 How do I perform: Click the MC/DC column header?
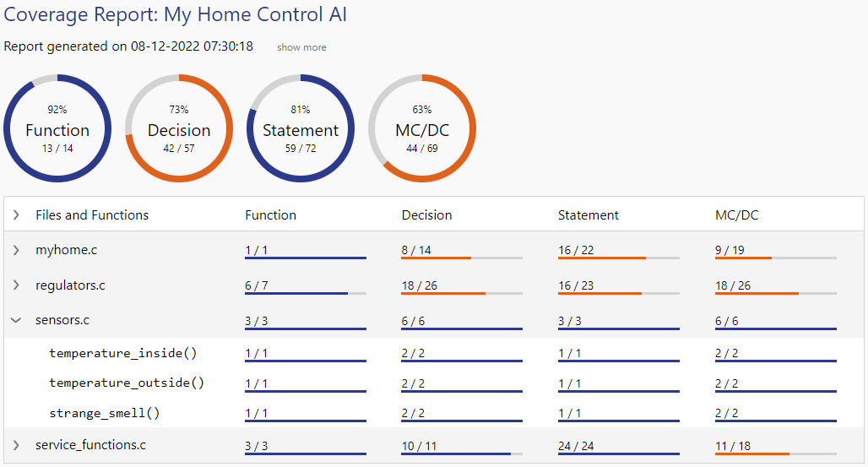(736, 215)
